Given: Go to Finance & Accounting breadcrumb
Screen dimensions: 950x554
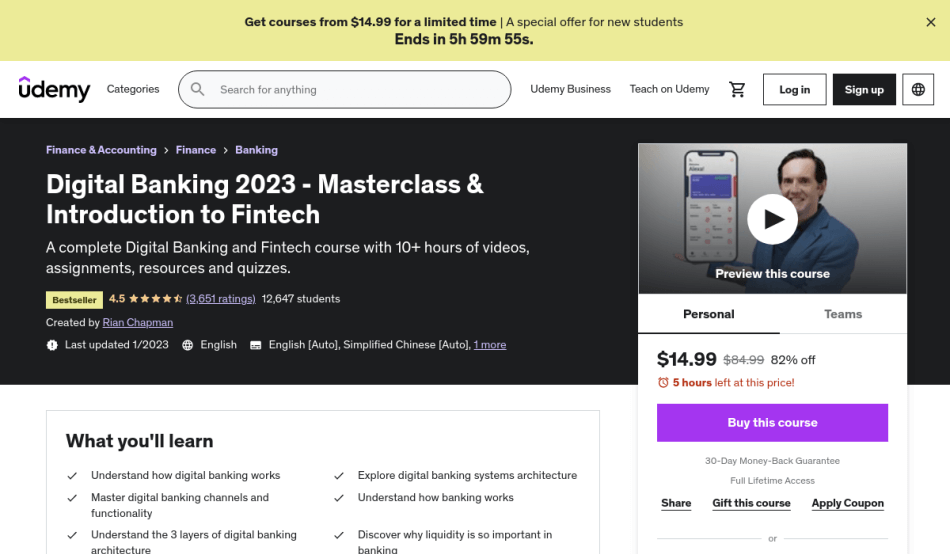Looking at the screenshot, I should click(101, 150).
